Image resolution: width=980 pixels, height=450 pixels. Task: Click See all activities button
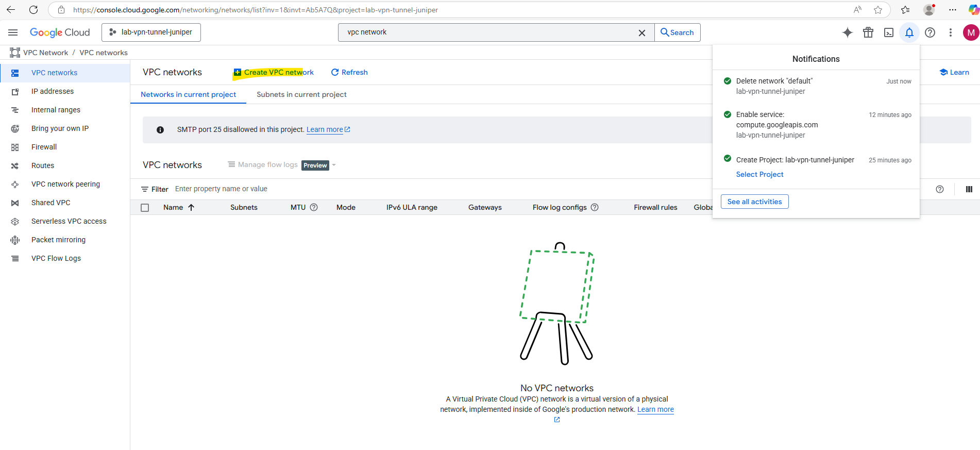point(754,202)
